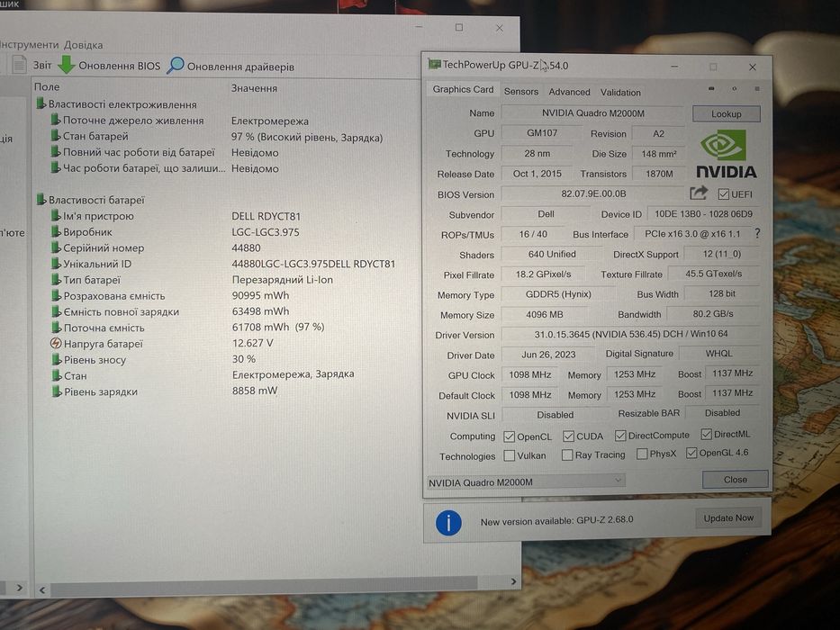Click the battery voltage icon next to Напруга батареї
840x630 pixels.
(x=56, y=344)
